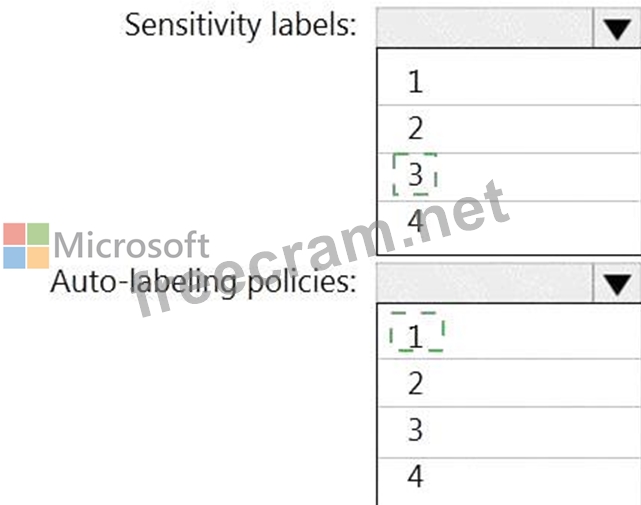Click the yellow square of Microsoft logo
The image size is (641, 505).
(x=38, y=257)
